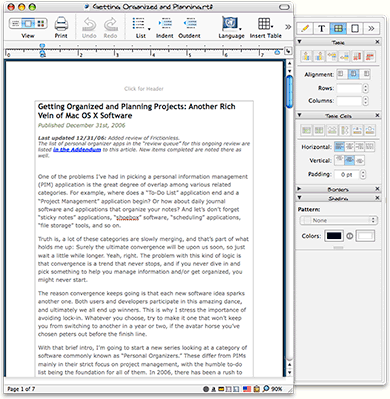390x399 pixels.
Task: Click the Columns input field
Action: point(349,101)
